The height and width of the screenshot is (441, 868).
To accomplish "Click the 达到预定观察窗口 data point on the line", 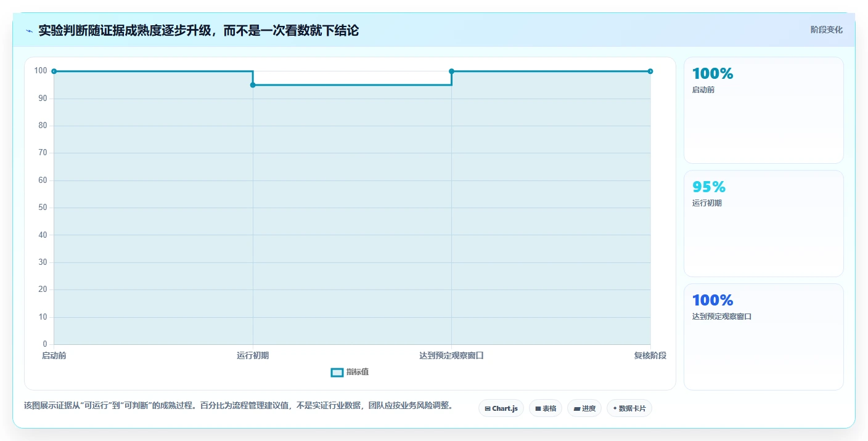I will 451,71.
